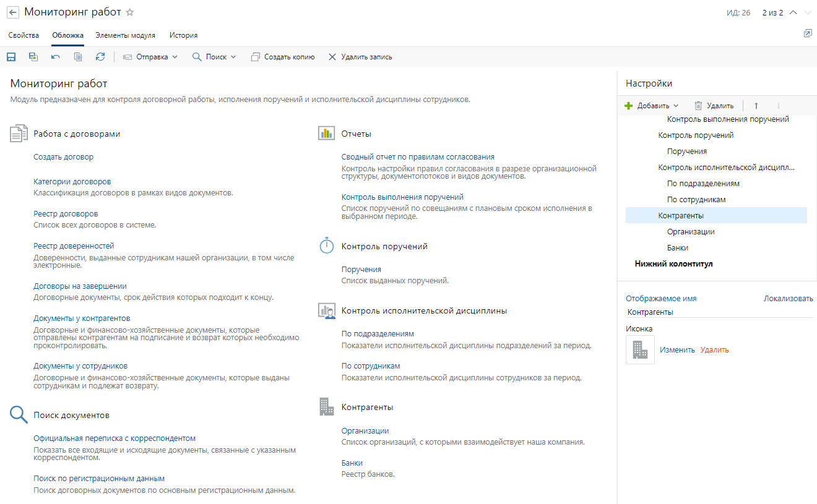Open the По сотрудникам link on the cover
This screenshot has height=504, width=817.
(x=371, y=366)
